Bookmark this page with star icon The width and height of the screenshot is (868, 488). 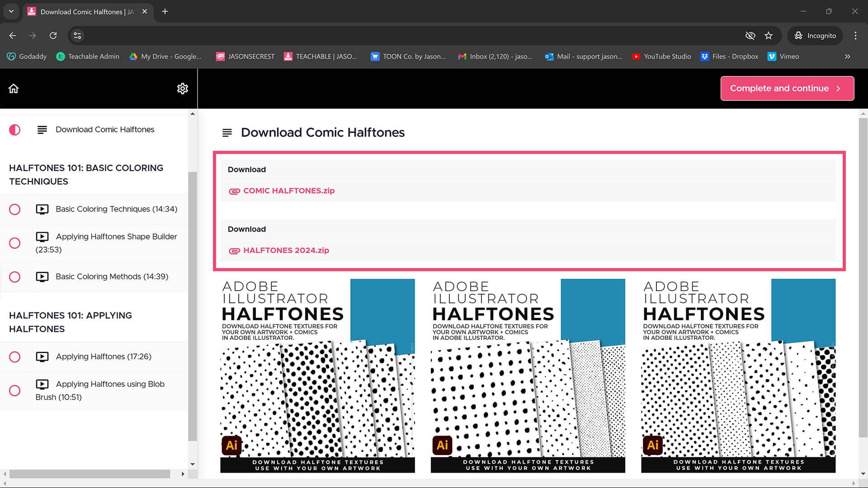(769, 36)
